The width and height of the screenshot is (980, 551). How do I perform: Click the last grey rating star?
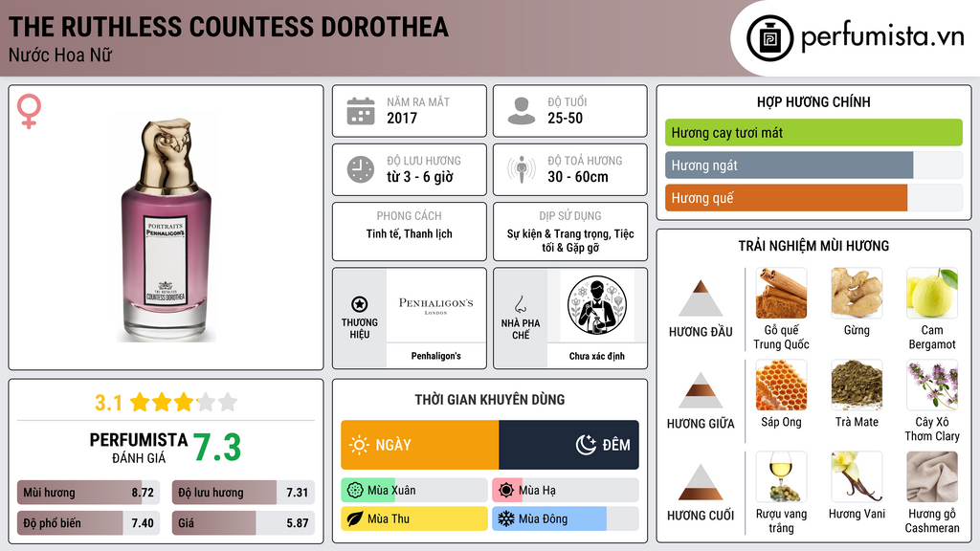pyautogui.click(x=228, y=402)
